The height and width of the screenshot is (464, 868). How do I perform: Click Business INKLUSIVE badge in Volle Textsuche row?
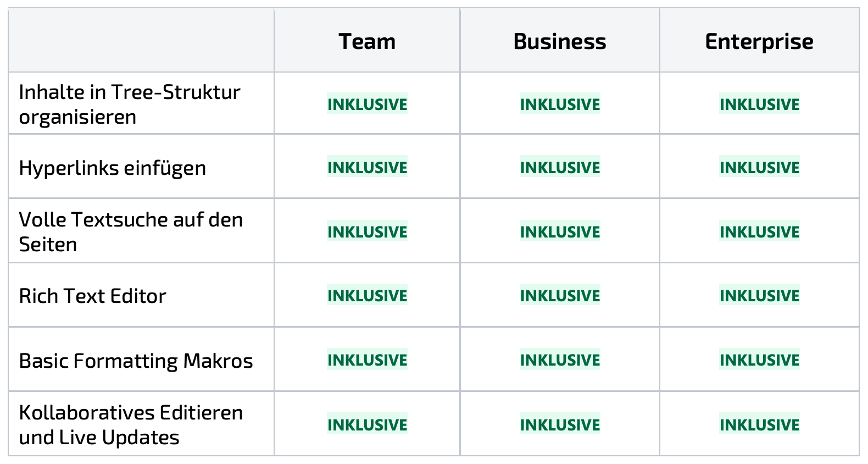click(560, 232)
